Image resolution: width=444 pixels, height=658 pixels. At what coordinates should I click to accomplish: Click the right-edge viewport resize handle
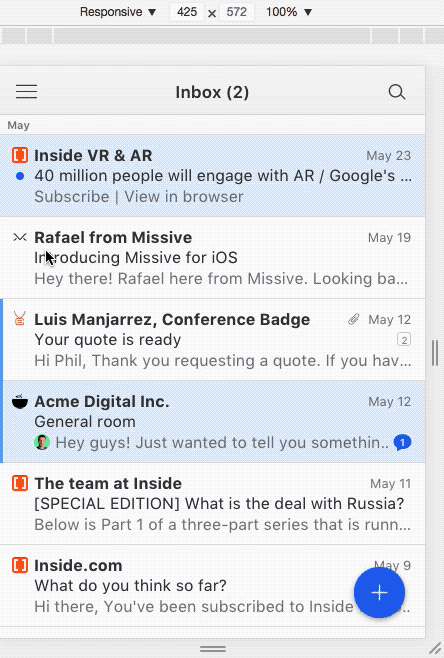coord(435,353)
